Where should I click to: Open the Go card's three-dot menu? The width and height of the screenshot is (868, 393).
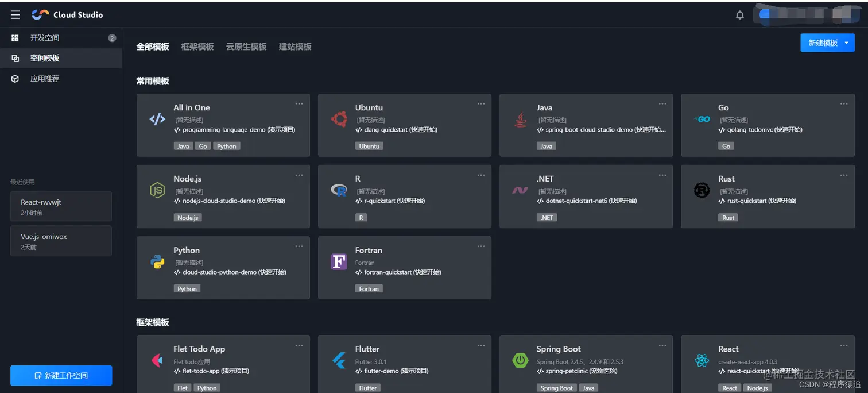tap(844, 104)
